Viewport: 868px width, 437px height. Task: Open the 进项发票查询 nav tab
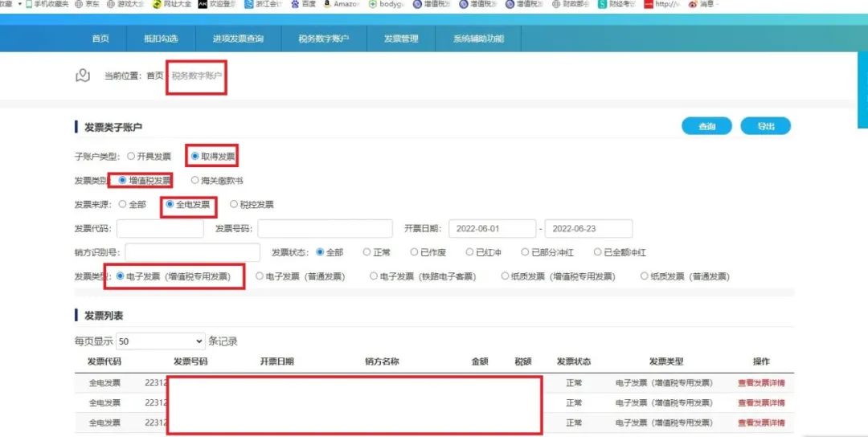(239, 39)
